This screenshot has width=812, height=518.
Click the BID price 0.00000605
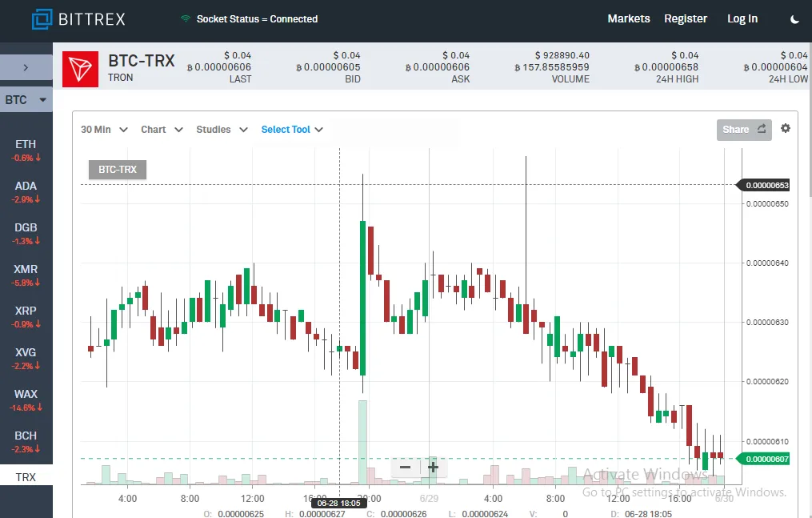328,66
